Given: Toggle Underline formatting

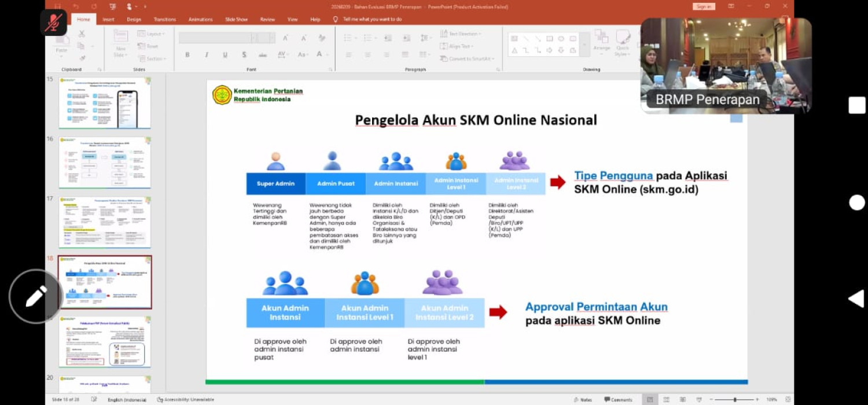Looking at the screenshot, I should pyautogui.click(x=225, y=55).
